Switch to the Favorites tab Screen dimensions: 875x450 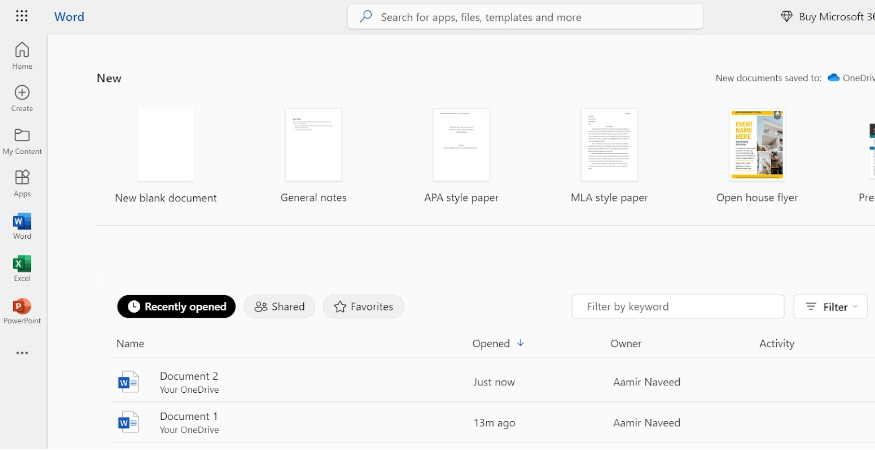click(363, 307)
